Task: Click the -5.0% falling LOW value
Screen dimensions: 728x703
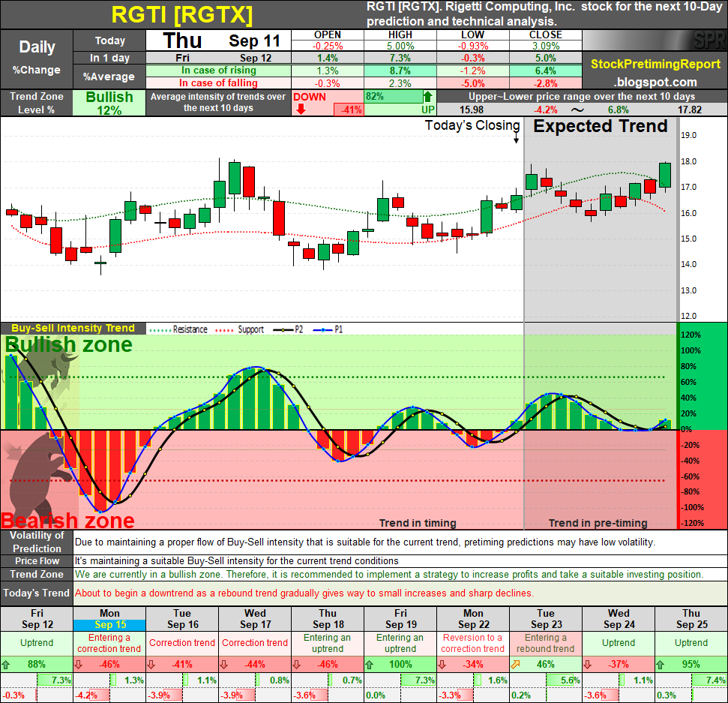Action: point(472,83)
